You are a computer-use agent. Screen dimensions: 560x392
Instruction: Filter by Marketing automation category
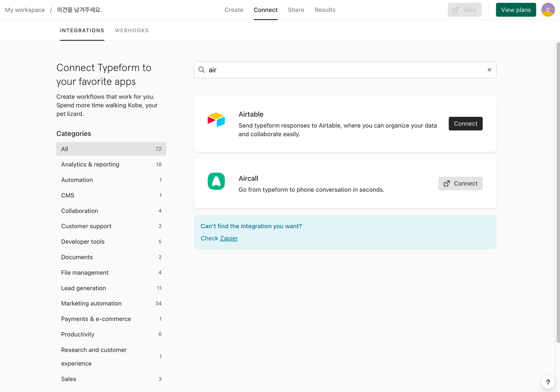tap(111, 304)
